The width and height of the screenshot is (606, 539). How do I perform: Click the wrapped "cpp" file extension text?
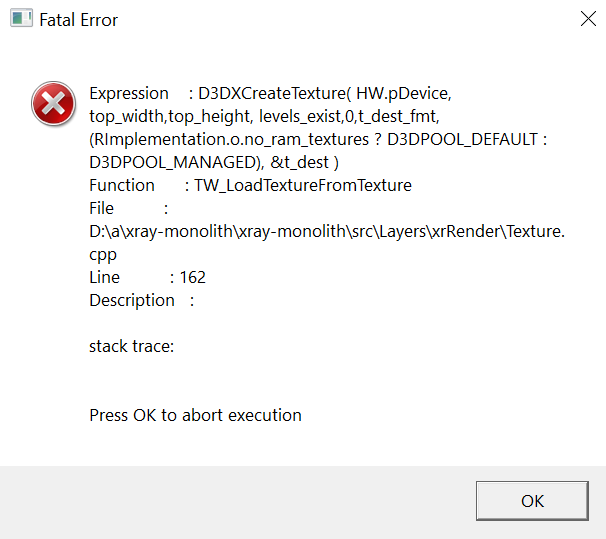(103, 254)
